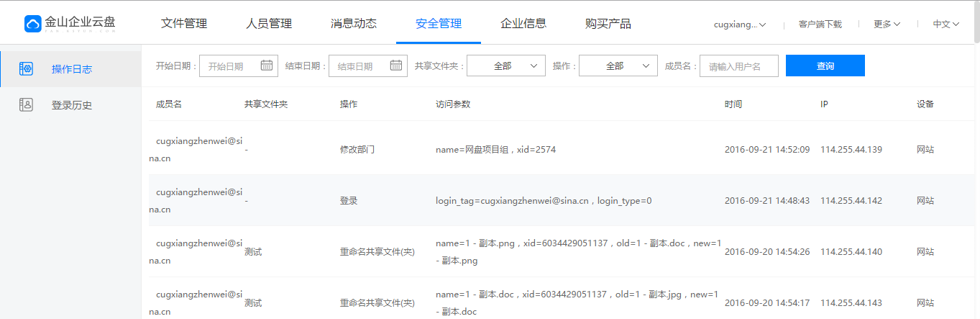Click the 客户端下载 link
Viewport: 980px width, 319px height.
point(820,24)
